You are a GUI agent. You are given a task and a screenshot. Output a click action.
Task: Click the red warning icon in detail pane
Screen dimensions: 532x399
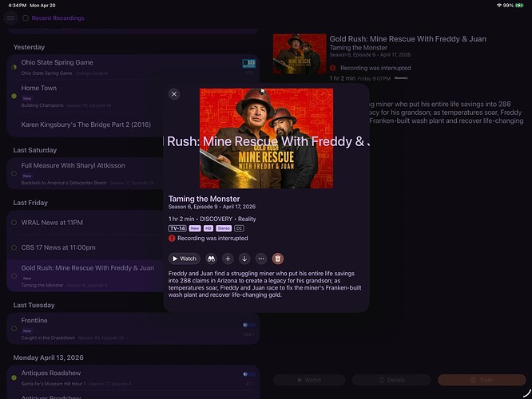[333, 68]
